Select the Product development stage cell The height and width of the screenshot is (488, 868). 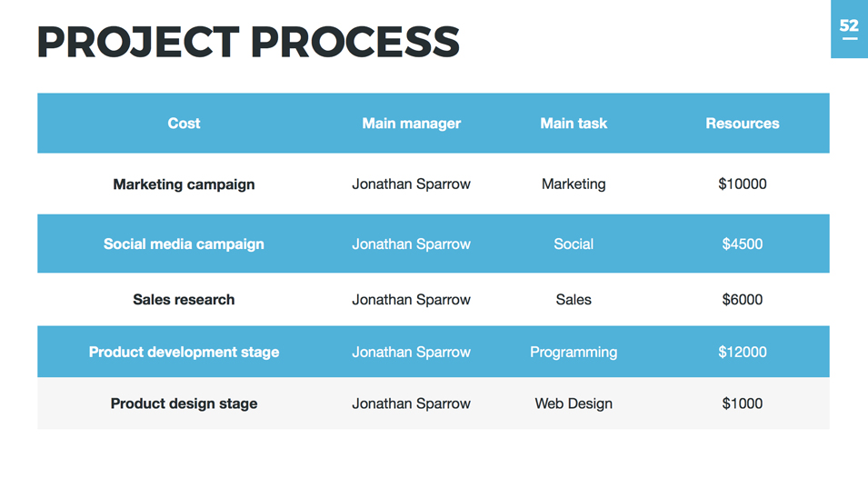[184, 353]
